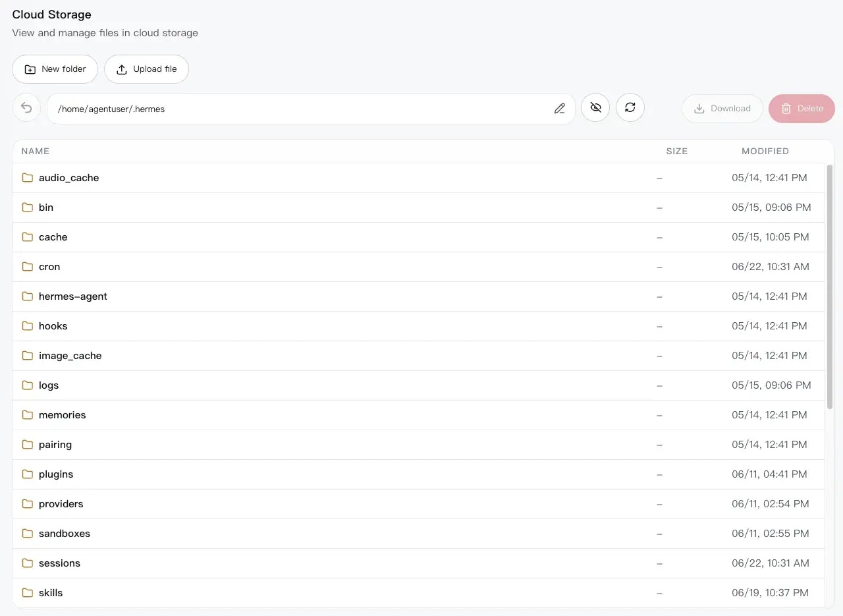Toggle hidden files with the eye-slash icon

[x=595, y=107]
